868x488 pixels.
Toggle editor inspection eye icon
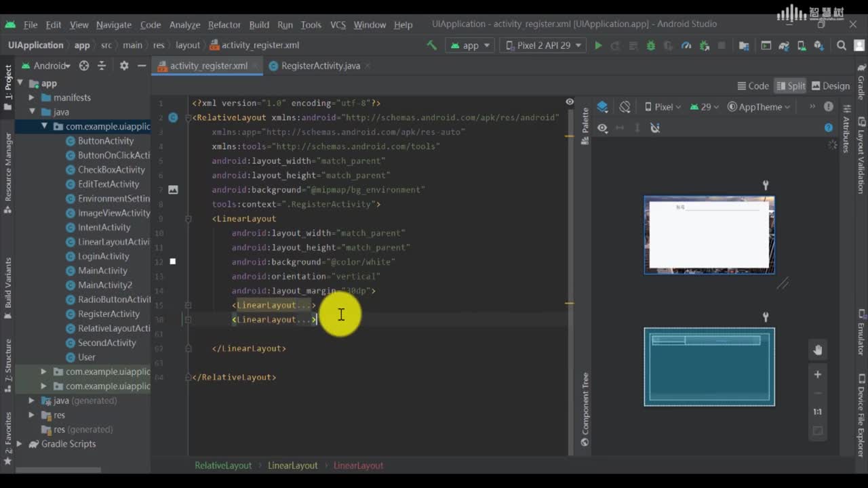point(570,102)
